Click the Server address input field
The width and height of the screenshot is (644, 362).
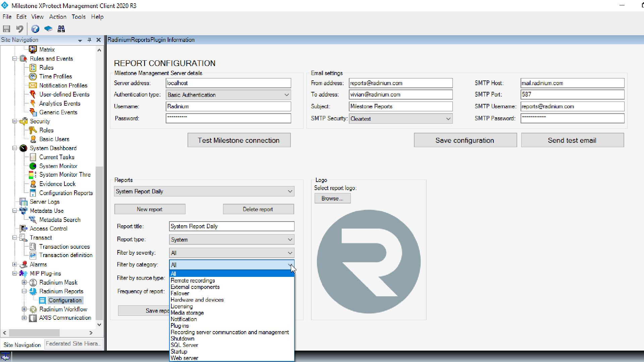pyautogui.click(x=228, y=83)
